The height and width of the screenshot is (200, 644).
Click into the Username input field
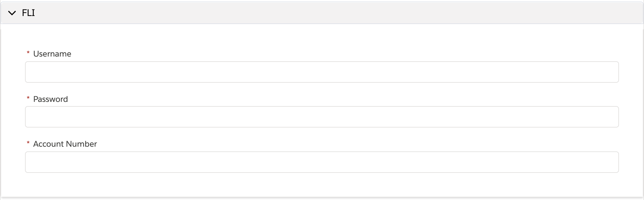point(322,72)
